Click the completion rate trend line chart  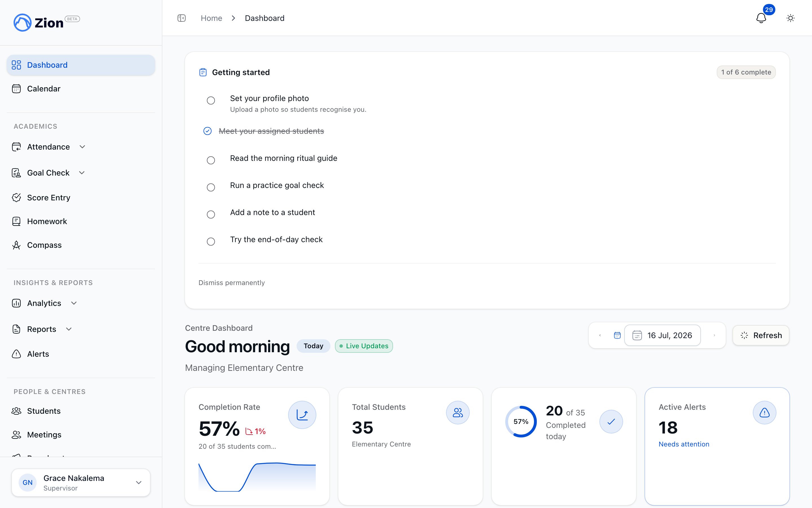click(257, 477)
